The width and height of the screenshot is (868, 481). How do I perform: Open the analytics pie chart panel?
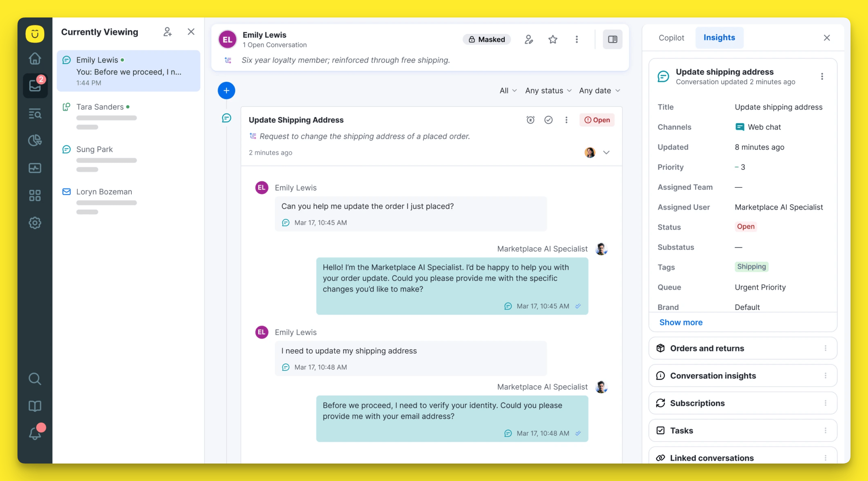(35, 140)
